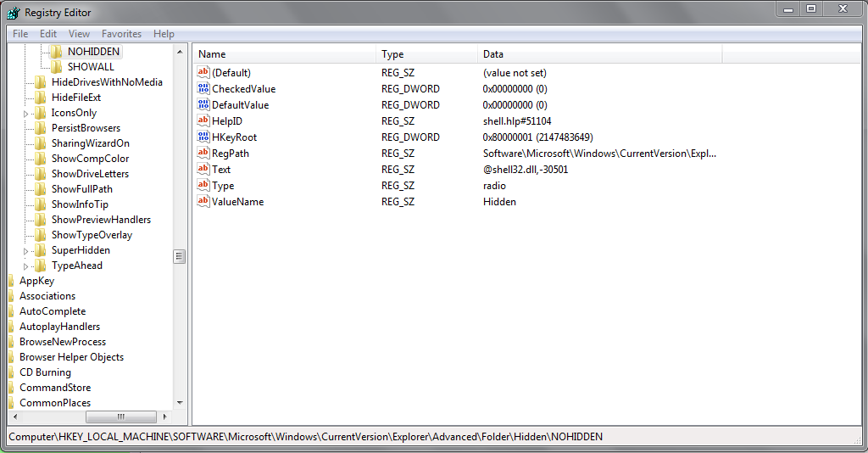
Task: Select the CD Burning key
Action: (46, 372)
